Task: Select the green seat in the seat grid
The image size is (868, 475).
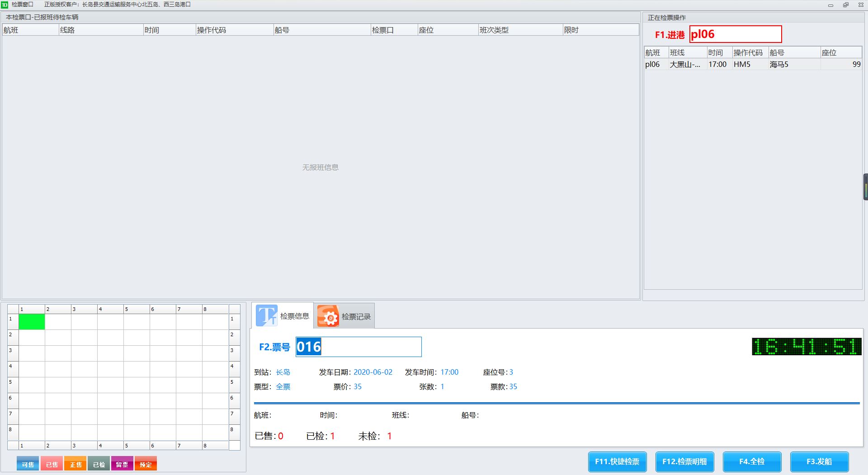Action: pyautogui.click(x=32, y=322)
